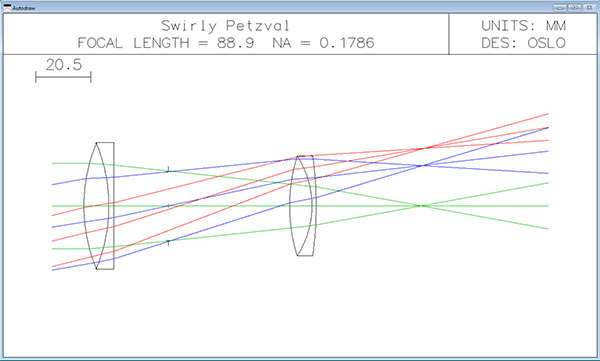Click the aperture stop tick on optical axis

168,206
